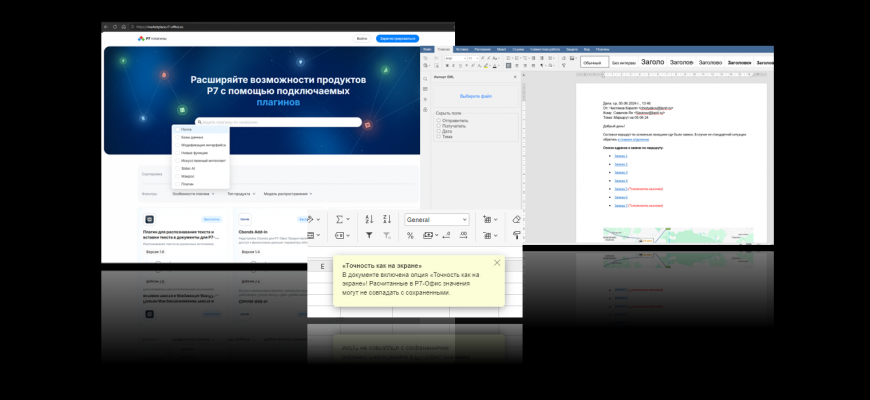Delete cells icon in spreadsheet toolbar
The height and width of the screenshot is (400, 870).
488,235
